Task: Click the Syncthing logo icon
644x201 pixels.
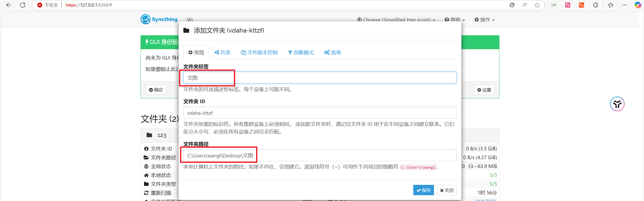Action: (x=146, y=19)
